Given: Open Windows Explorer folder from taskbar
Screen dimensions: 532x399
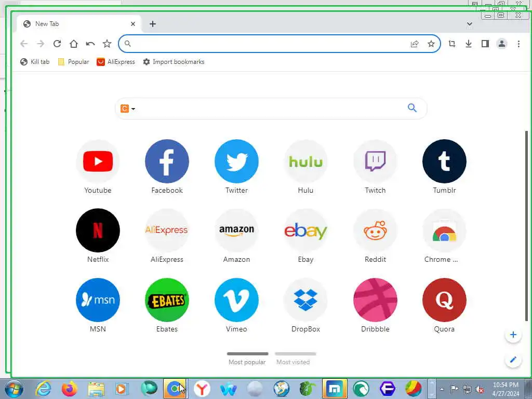Looking at the screenshot, I should click(x=96, y=389).
